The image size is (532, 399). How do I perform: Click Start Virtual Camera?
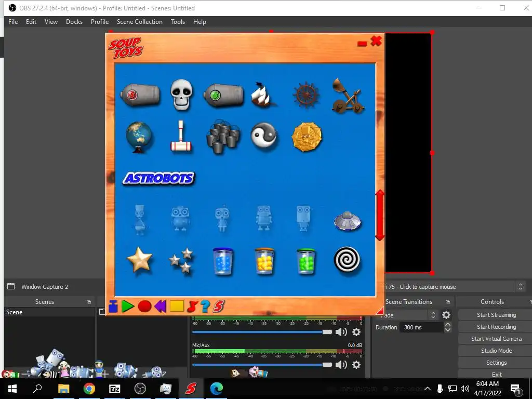tap(496, 339)
